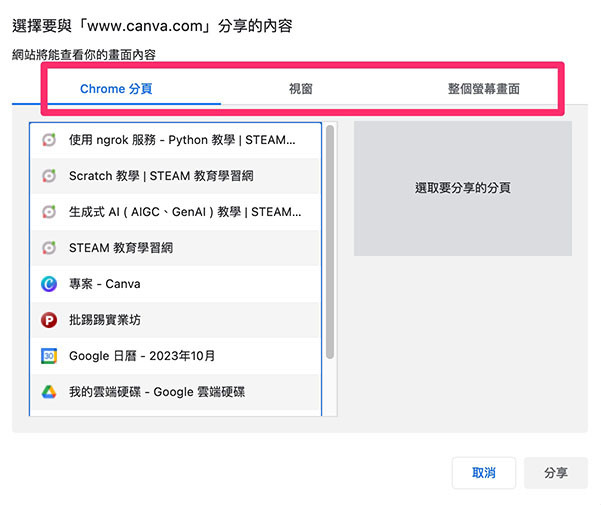Switch to the Chrome 分頁 tab
This screenshot has height=505, width=601.
[x=116, y=89]
